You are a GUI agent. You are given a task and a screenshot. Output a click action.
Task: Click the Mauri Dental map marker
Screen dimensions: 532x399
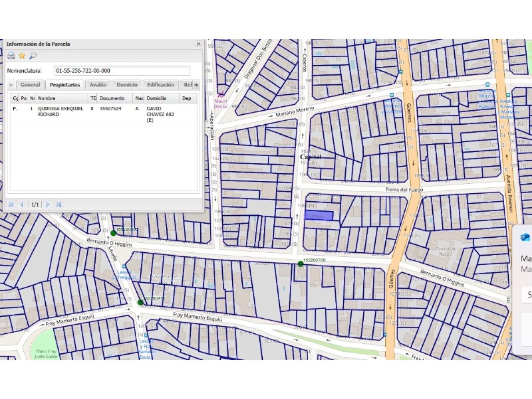pyautogui.click(x=220, y=94)
